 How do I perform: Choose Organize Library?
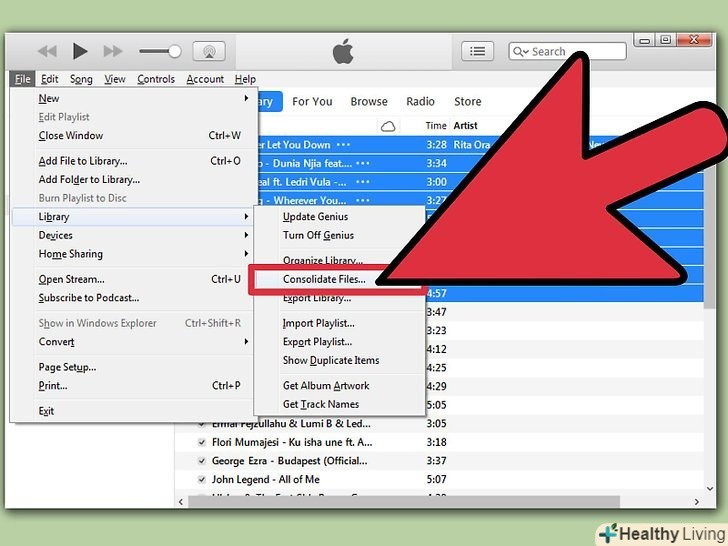(323, 260)
